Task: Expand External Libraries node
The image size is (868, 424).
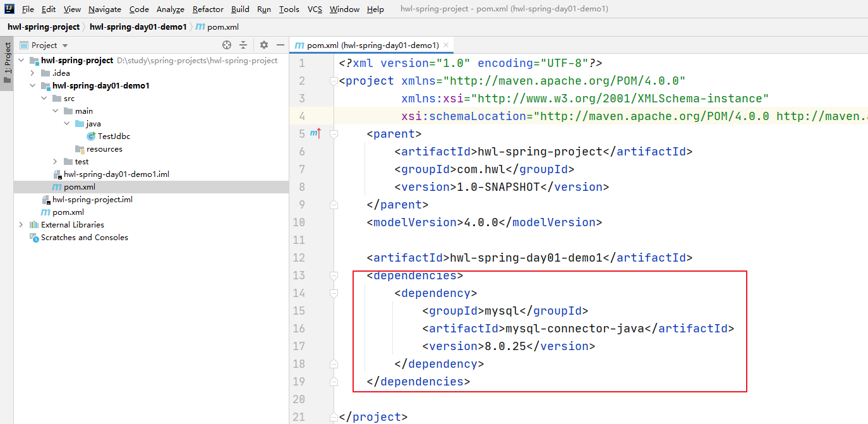Action: coord(21,224)
